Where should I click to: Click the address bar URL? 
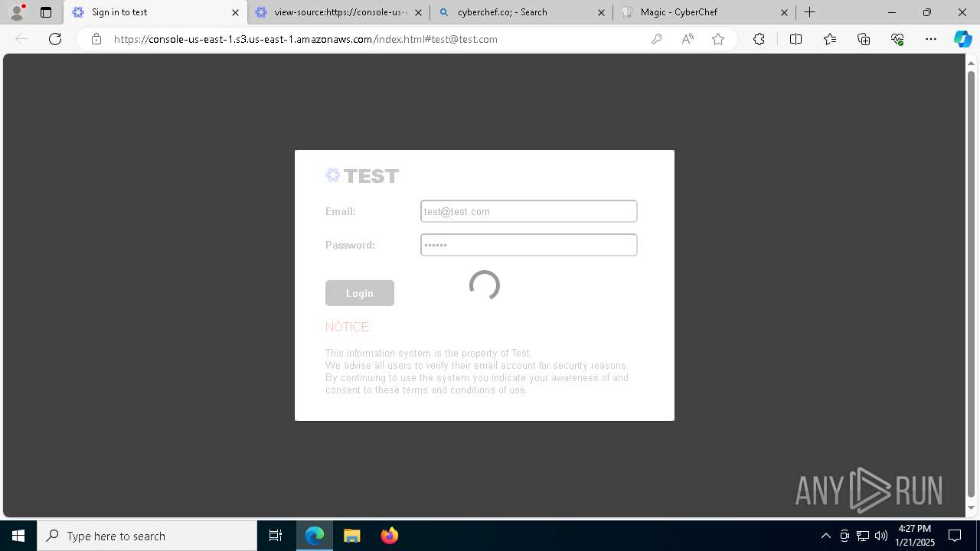point(305,39)
